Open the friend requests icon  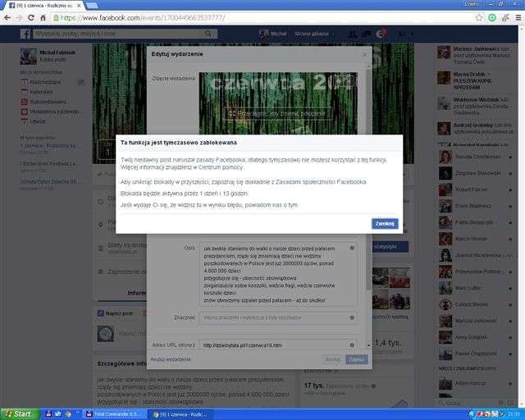[x=352, y=34]
